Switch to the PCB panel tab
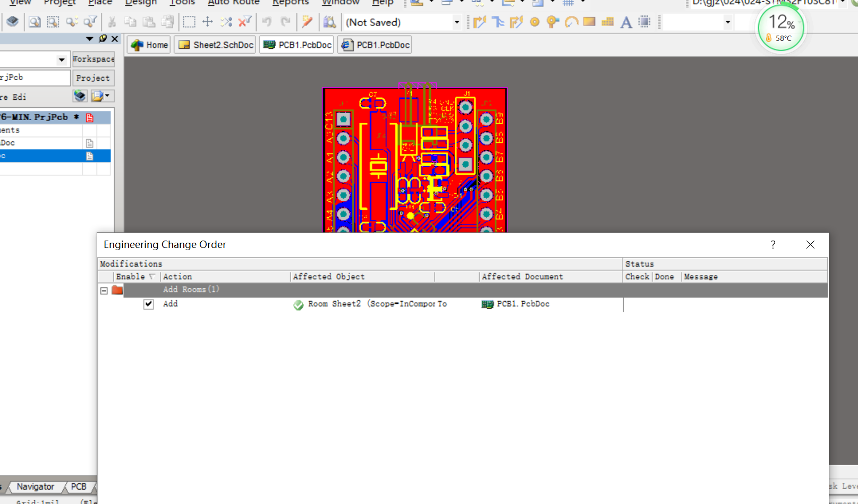Image resolution: width=858 pixels, height=504 pixels. click(x=79, y=486)
